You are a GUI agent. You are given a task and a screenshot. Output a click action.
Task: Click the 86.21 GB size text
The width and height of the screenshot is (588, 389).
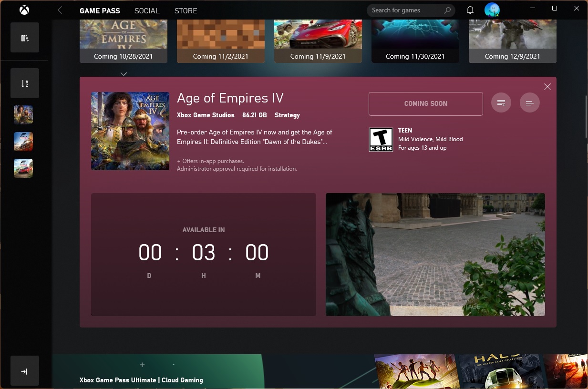pos(255,115)
